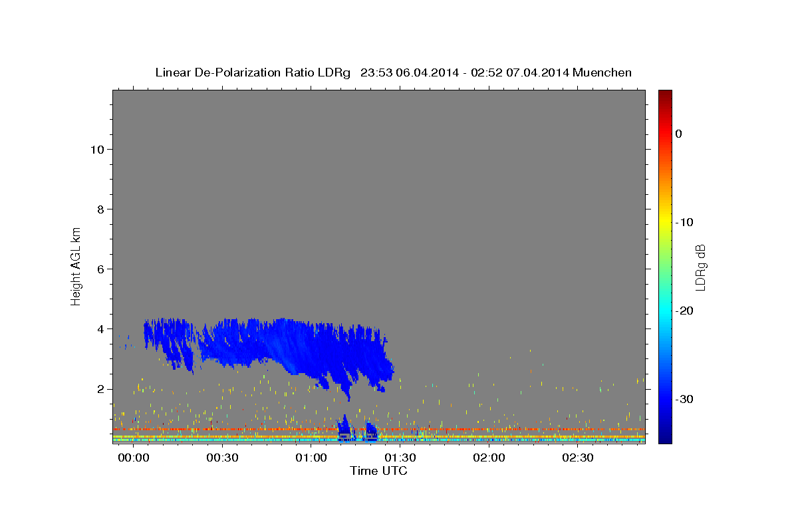Screen dimensions: 798x532
Task: Click the dark red top of the colorbar
Action: 665,96
